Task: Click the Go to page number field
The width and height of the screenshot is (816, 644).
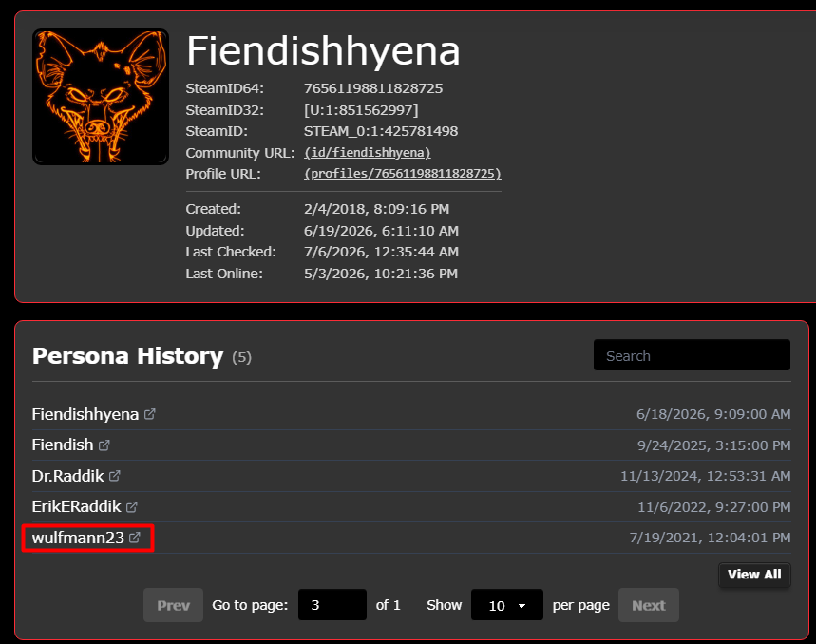Action: click(x=332, y=605)
